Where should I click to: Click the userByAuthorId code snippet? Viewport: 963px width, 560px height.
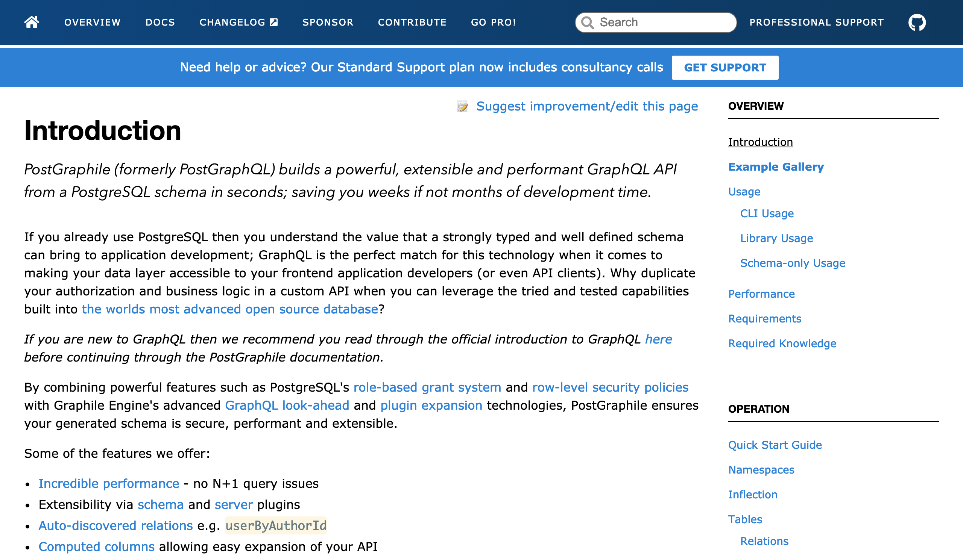click(276, 526)
